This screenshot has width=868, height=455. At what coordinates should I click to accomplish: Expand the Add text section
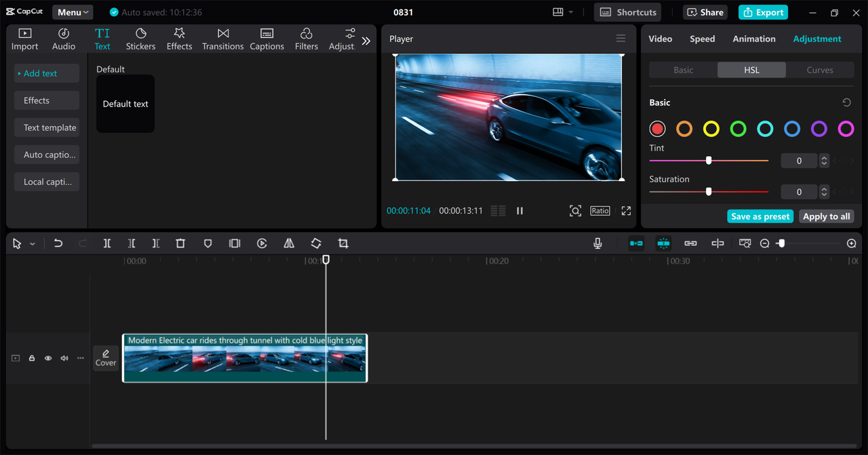(47, 73)
